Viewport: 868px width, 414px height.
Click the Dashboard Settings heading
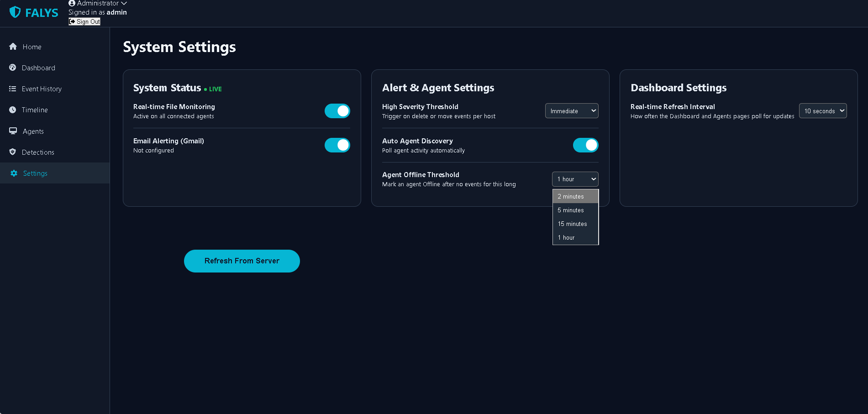pyautogui.click(x=679, y=88)
